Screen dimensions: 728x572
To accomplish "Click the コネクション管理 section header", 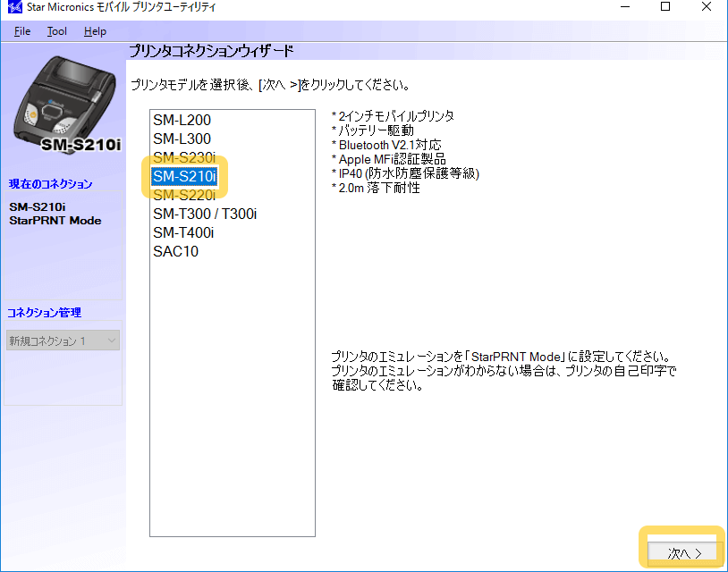I will pyautogui.click(x=45, y=313).
